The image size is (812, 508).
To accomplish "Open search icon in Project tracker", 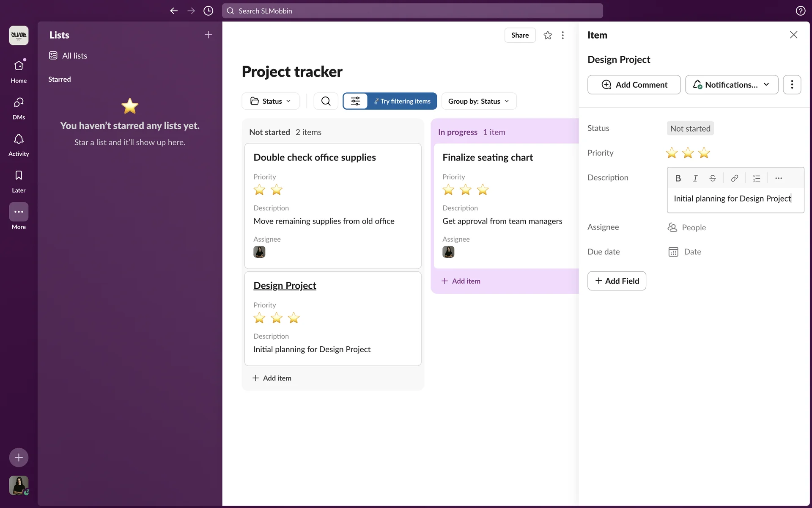I will coord(326,101).
